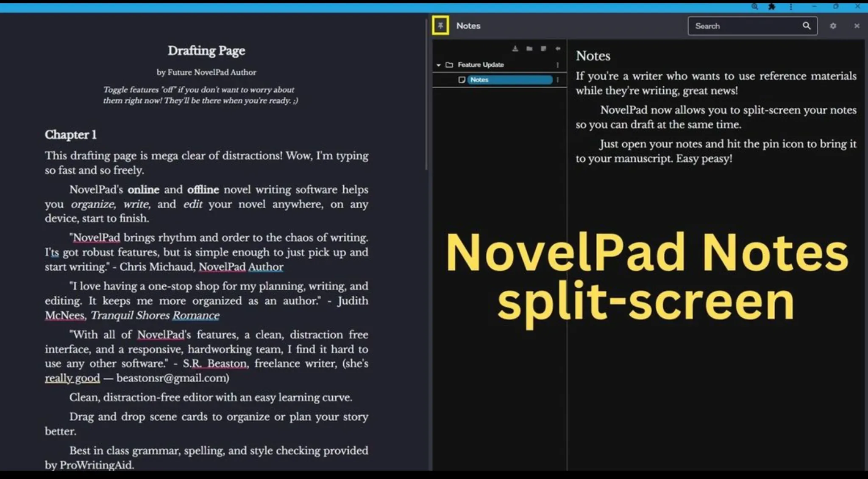The height and width of the screenshot is (479, 868).
Task: Click the email beastonsr@gmail.com text
Action: point(171,378)
